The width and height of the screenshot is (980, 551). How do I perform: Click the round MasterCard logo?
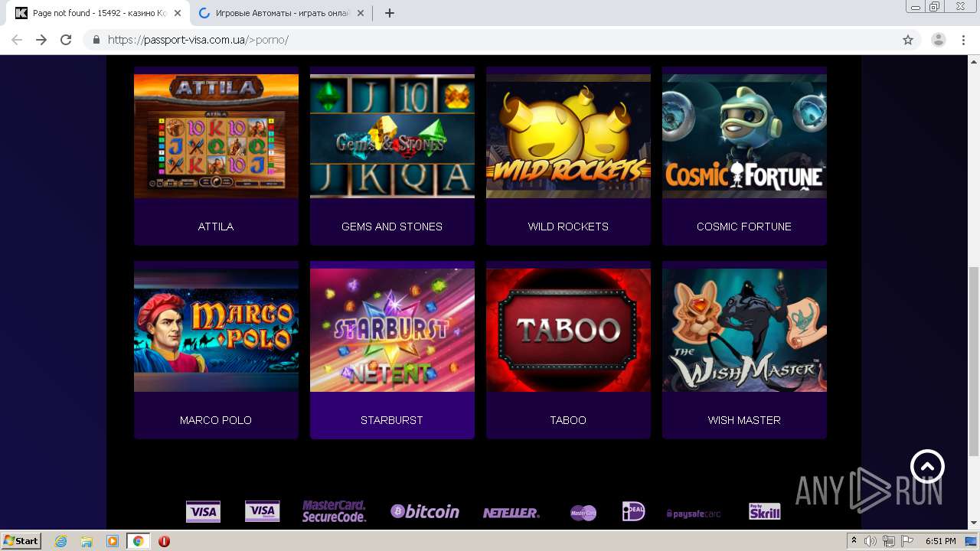click(x=583, y=513)
